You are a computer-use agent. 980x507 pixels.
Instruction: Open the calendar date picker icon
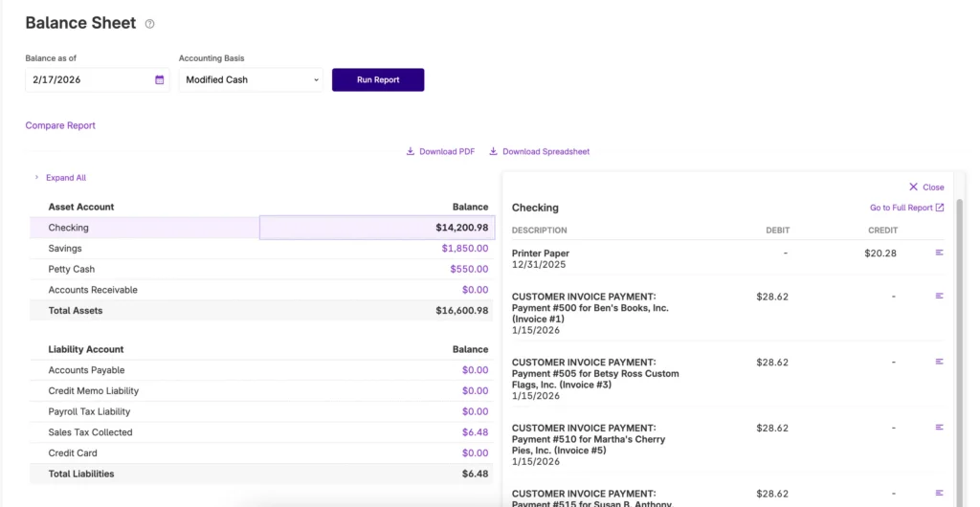159,80
